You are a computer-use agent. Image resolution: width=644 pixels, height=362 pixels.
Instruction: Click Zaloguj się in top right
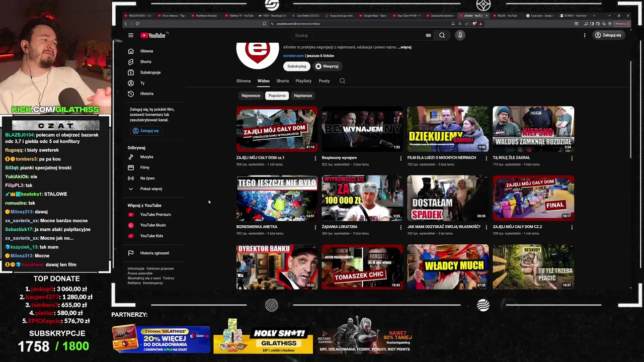[x=608, y=35]
